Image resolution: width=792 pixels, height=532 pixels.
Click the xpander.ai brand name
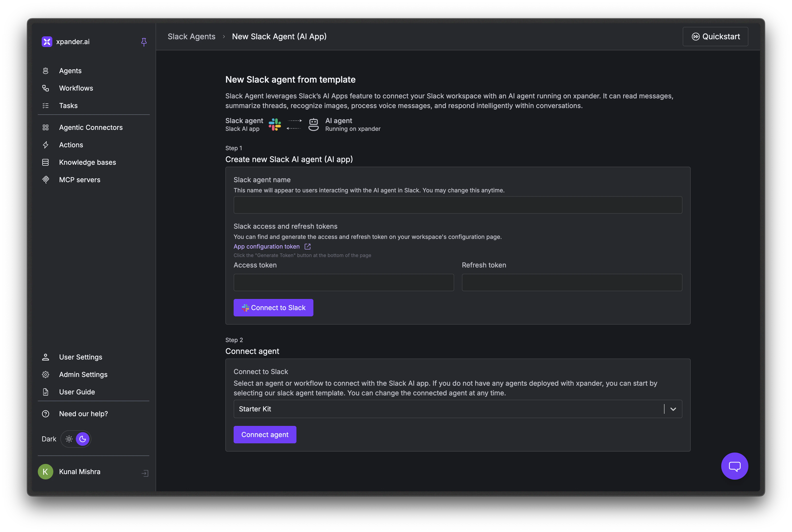pos(73,41)
